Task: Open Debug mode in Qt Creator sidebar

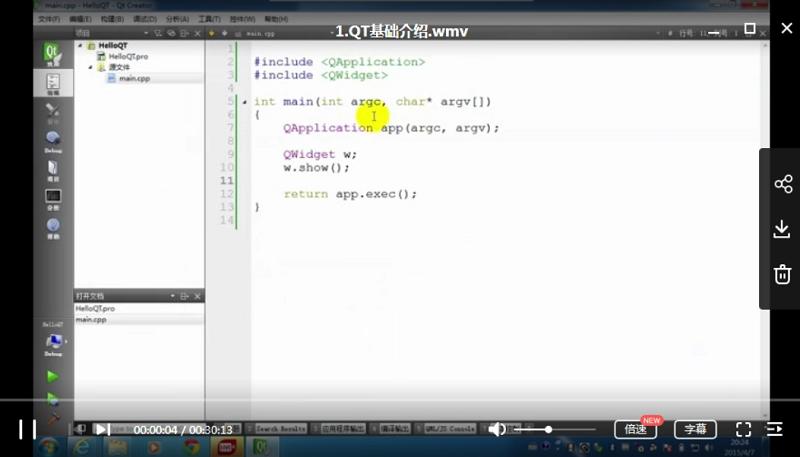Action: [53, 141]
